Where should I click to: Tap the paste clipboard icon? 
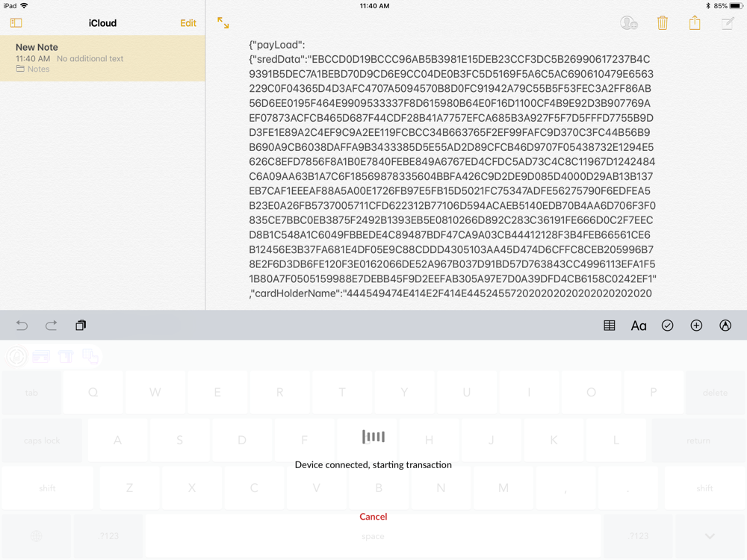[81, 326]
